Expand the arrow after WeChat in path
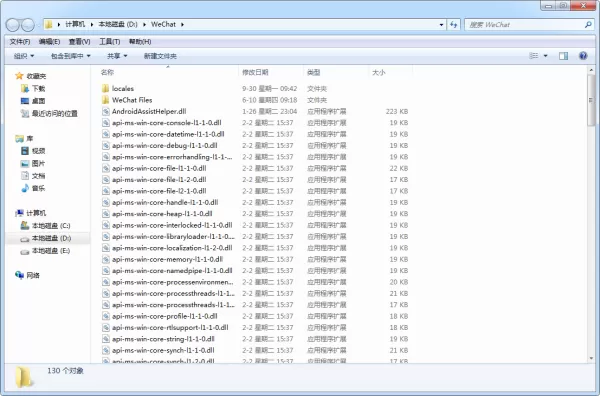Screen dimensions: 600x396 pos(182,24)
